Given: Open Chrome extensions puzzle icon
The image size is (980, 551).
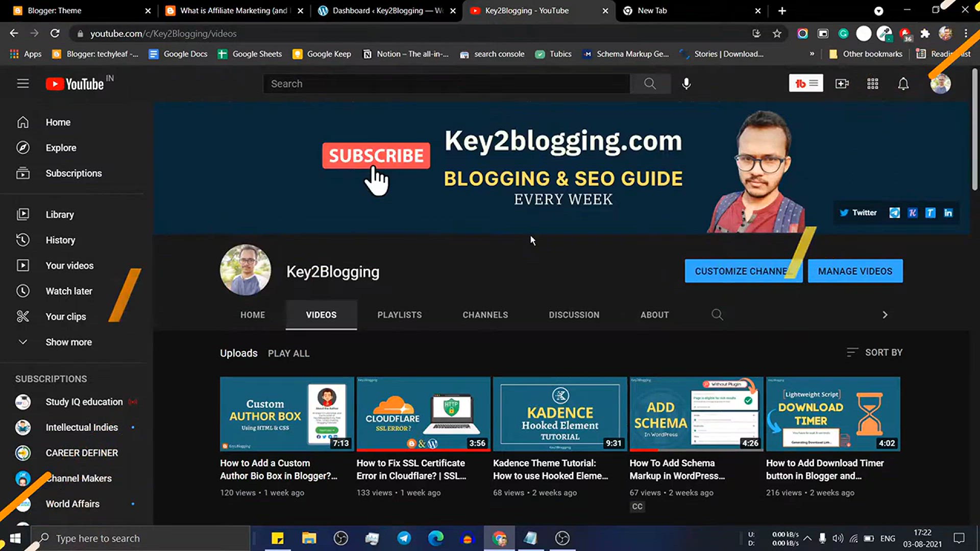Looking at the screenshot, I should (x=925, y=34).
